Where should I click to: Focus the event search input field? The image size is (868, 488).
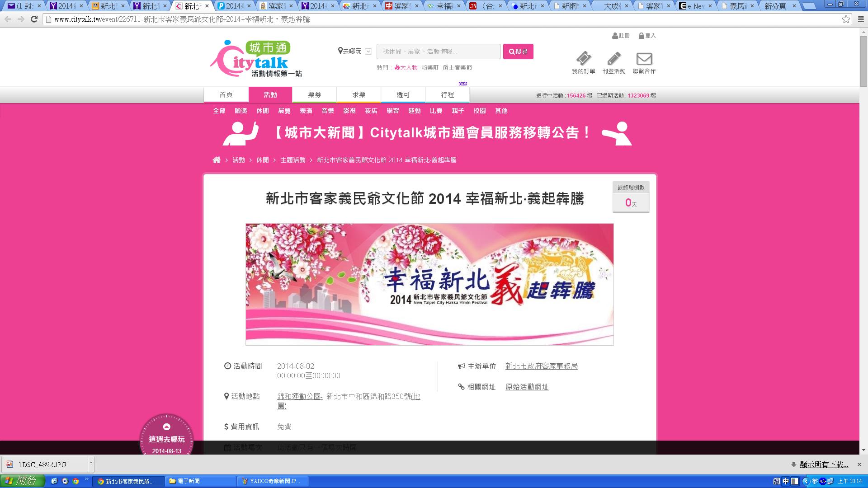pos(439,52)
